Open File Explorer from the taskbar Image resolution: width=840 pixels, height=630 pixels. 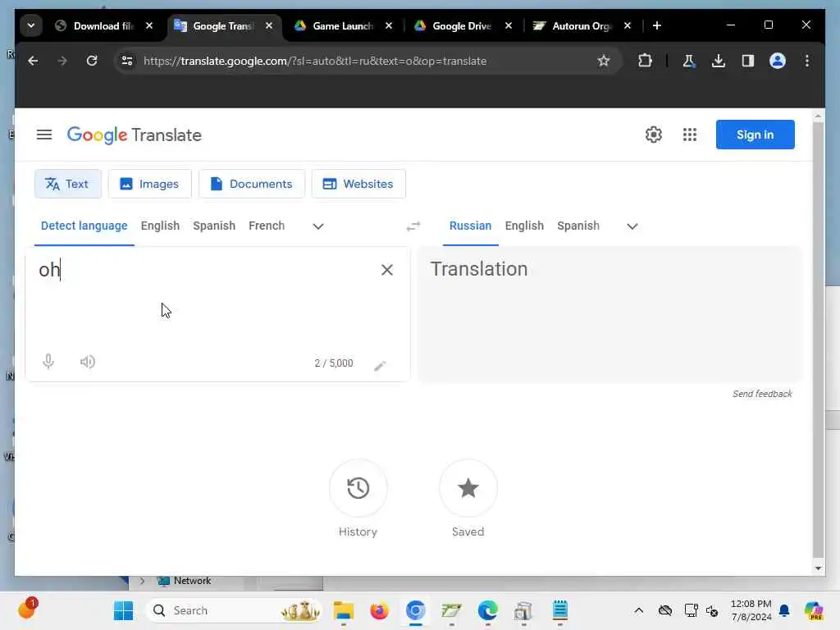344,610
